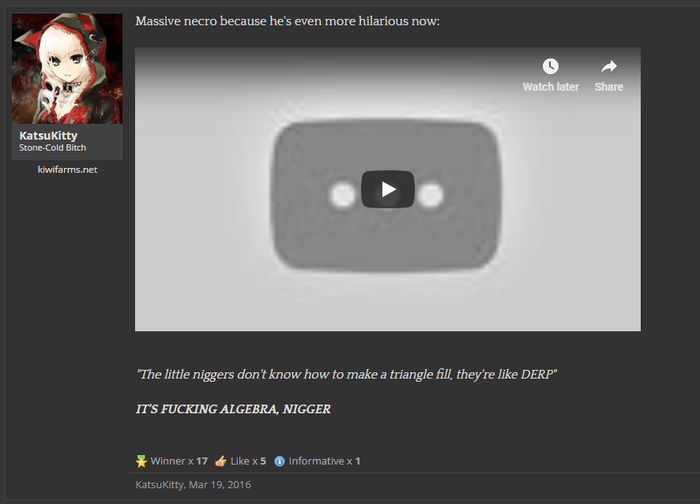Screen dimensions: 700x504
Task: Click the Like thumbs-up icon
Action: tap(221, 461)
